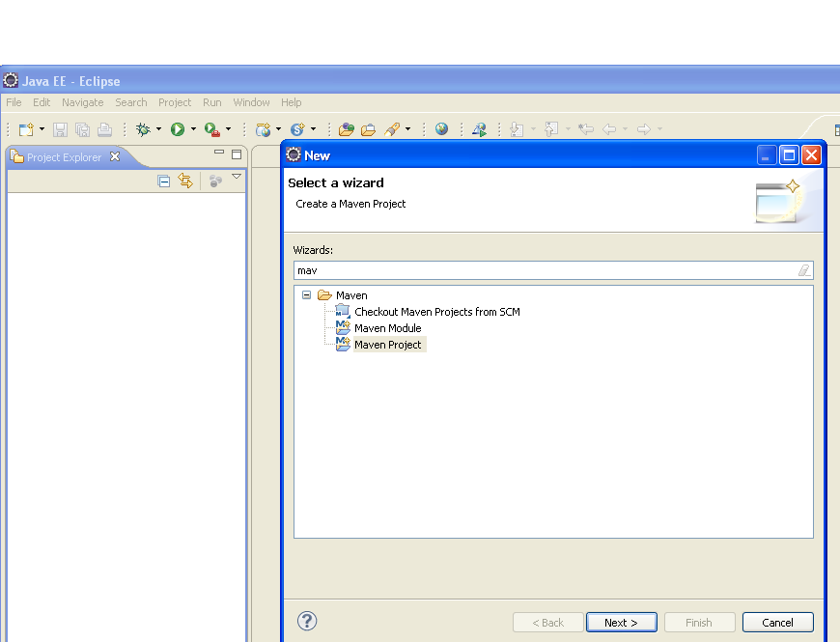Click the Open Web Browser globe icon

pyautogui.click(x=441, y=129)
